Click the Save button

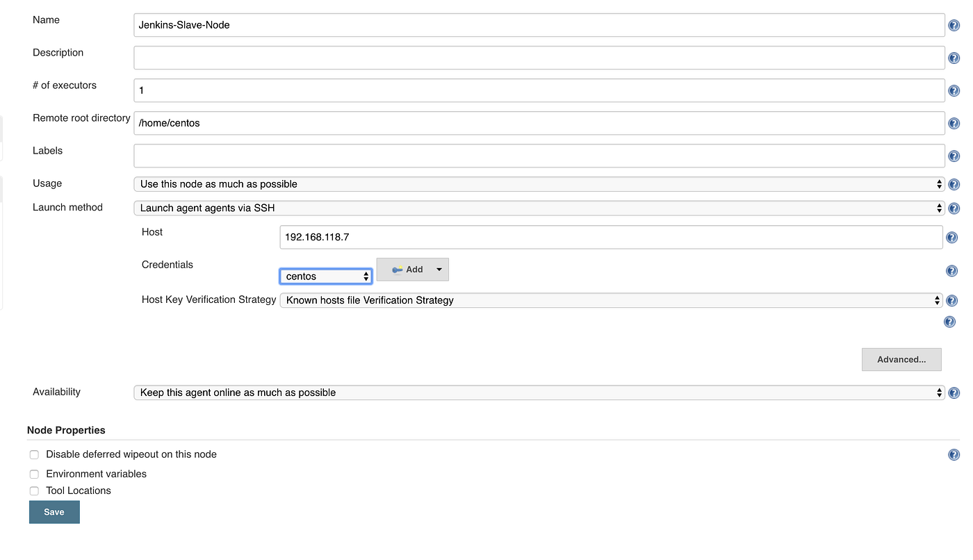pos(54,512)
